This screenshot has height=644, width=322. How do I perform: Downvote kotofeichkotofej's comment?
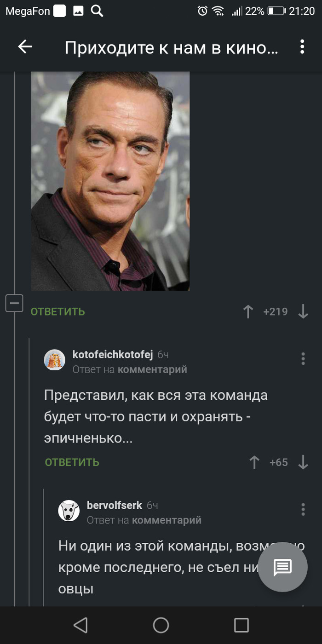(x=303, y=462)
